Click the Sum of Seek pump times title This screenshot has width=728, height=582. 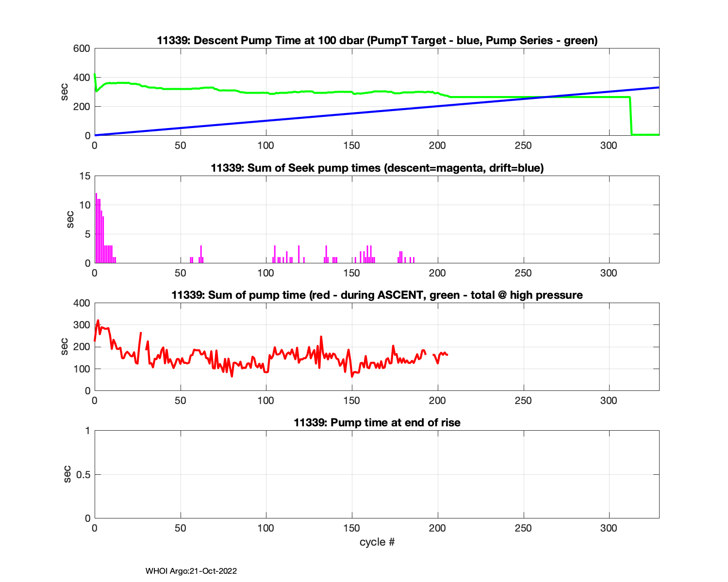[x=377, y=168]
